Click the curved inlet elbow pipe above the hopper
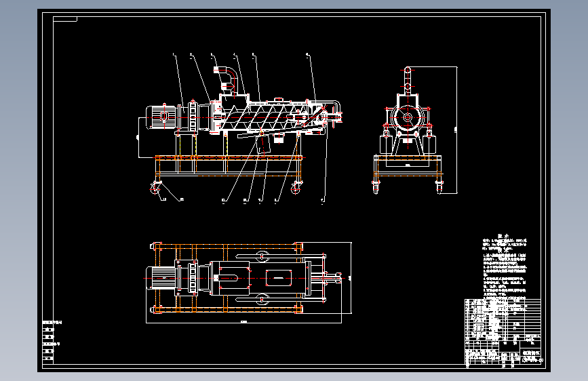588x381 pixels. tap(225, 79)
